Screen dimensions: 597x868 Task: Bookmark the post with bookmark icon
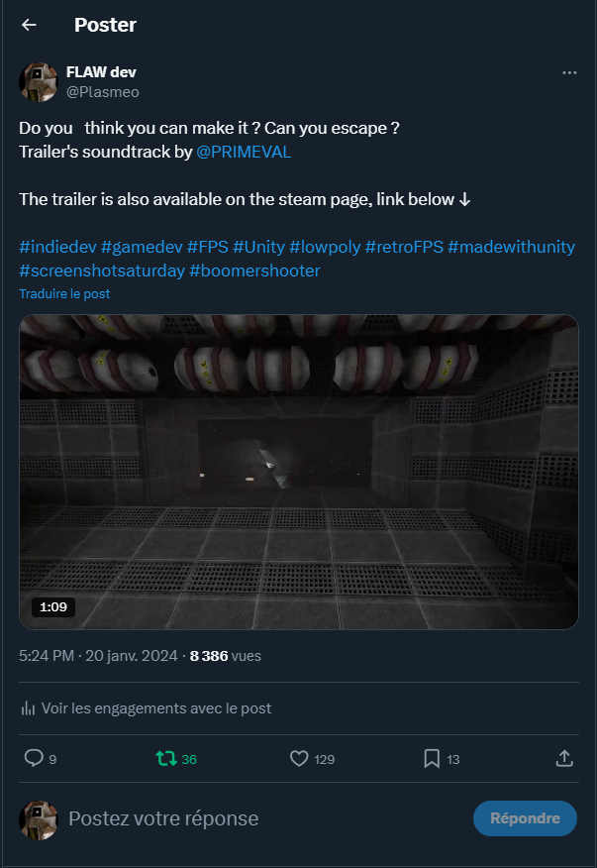coord(432,759)
